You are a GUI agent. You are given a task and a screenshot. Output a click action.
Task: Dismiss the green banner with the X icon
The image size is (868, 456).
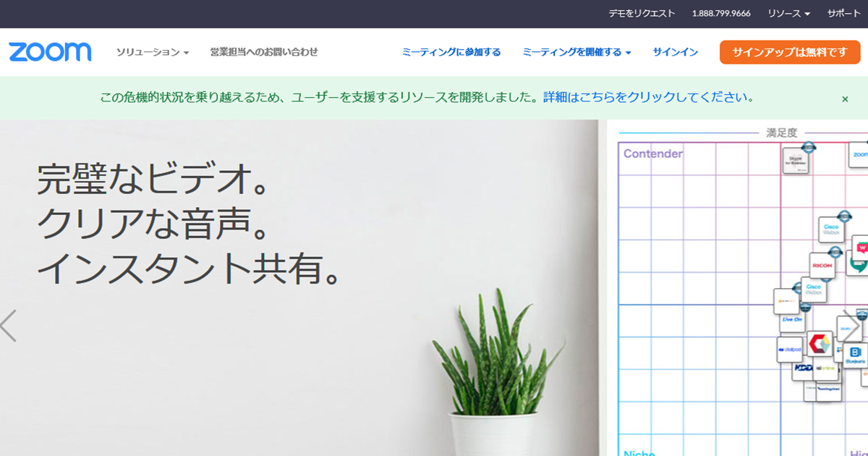[845, 99]
